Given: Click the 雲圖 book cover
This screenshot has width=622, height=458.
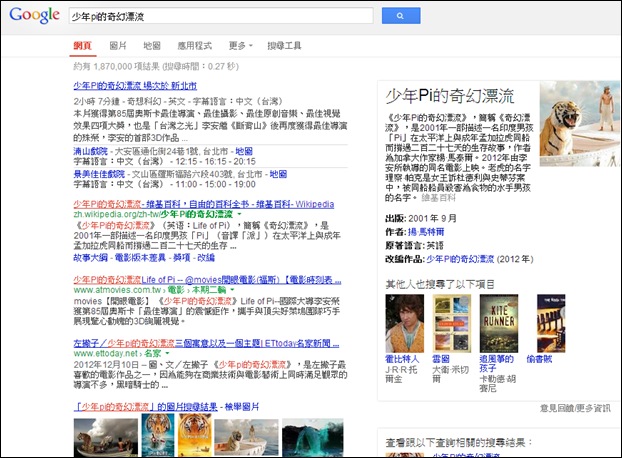Looking at the screenshot, I should click(451, 323).
